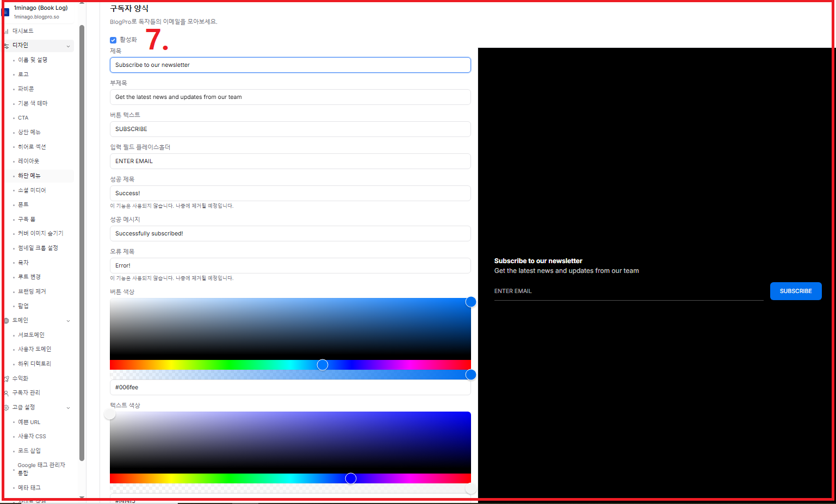Viewport: 836px width, 504px height.
Task: Click the gear icon beside 고급 설정
Action: (x=7, y=407)
